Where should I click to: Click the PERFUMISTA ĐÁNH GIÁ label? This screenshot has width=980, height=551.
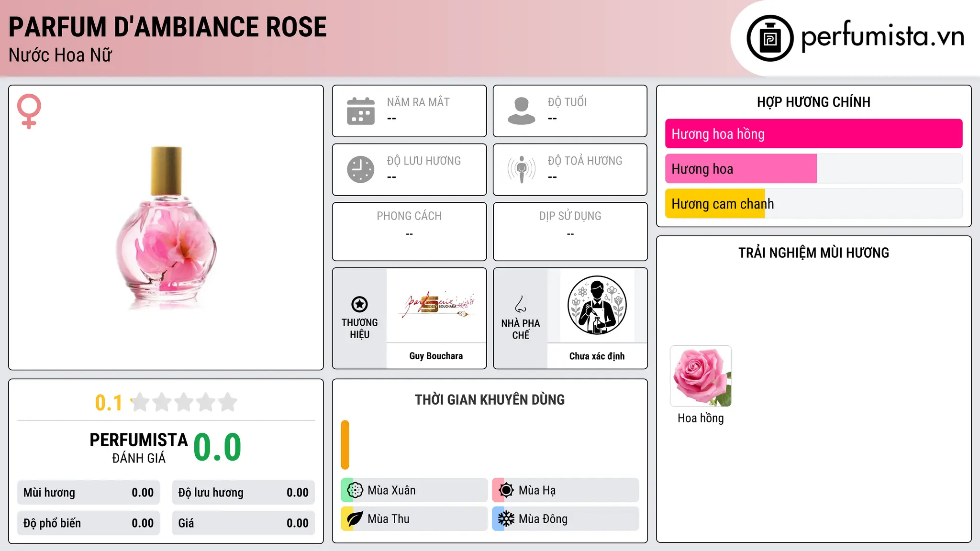[139, 448]
